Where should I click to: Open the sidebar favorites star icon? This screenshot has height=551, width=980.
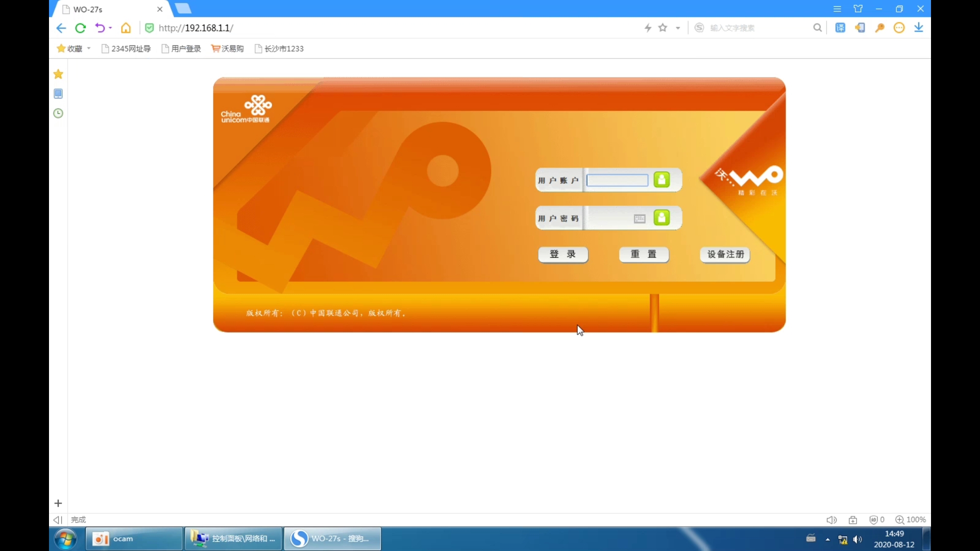[58, 74]
